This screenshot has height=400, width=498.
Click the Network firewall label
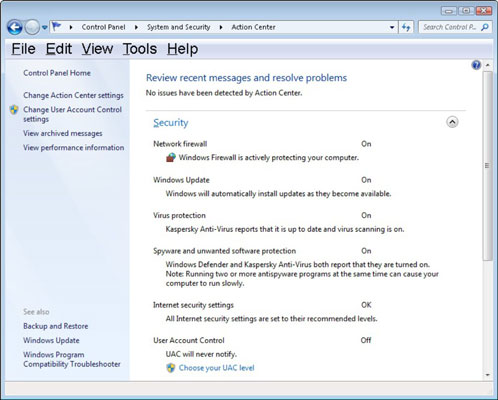[x=180, y=144]
